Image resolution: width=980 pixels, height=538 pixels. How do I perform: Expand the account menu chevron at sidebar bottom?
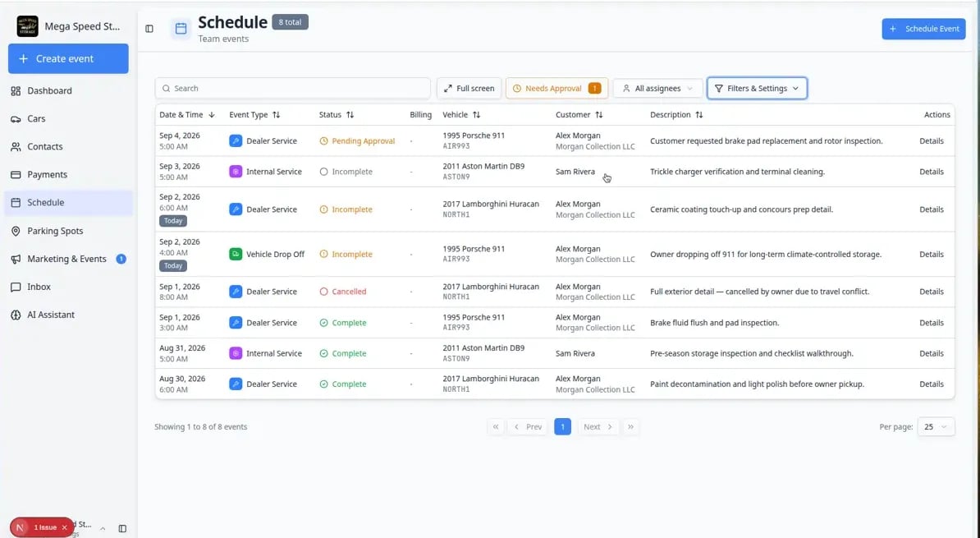click(103, 529)
